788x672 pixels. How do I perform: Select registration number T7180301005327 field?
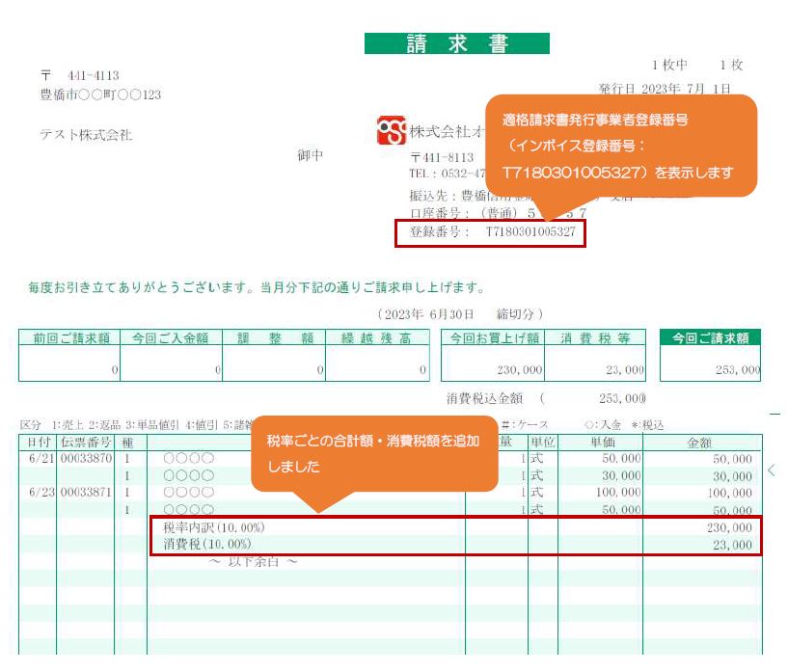[x=490, y=232]
